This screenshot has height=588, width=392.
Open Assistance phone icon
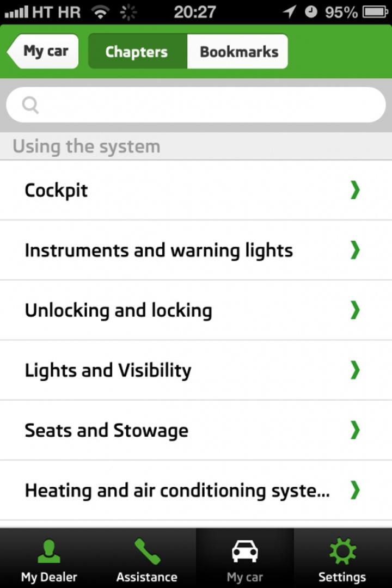pyautogui.click(x=147, y=551)
